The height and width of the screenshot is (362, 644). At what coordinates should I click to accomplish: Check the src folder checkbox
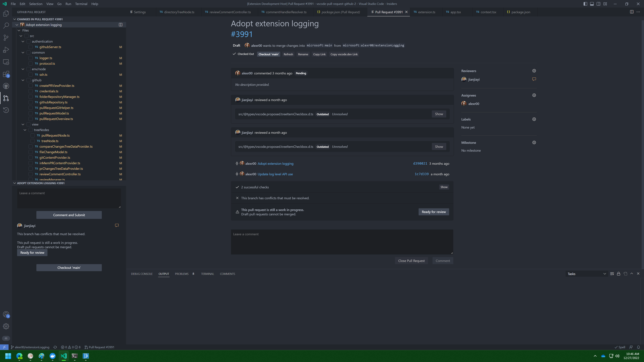(27, 36)
